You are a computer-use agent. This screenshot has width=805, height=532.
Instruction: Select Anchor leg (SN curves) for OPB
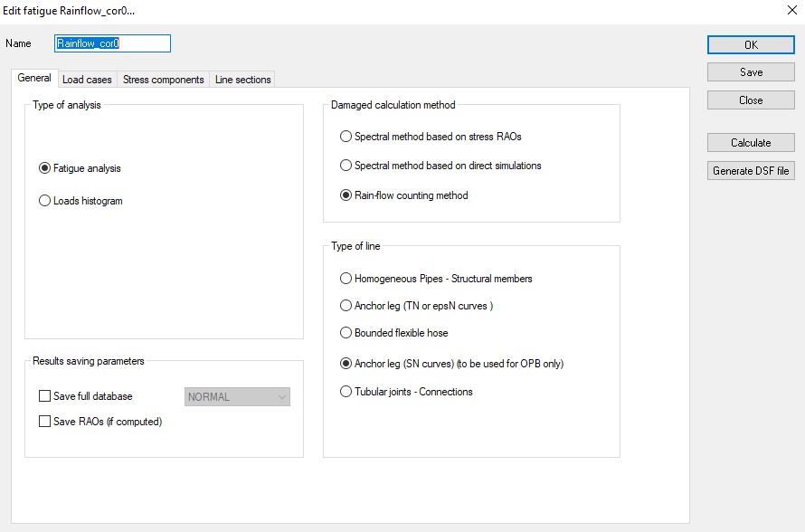(346, 364)
